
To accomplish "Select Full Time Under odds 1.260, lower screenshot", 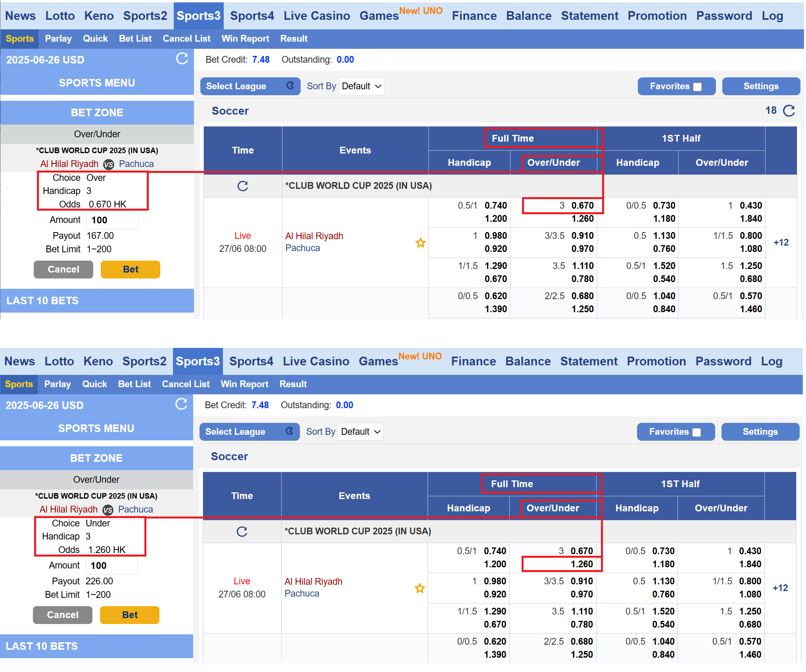I will [581, 564].
